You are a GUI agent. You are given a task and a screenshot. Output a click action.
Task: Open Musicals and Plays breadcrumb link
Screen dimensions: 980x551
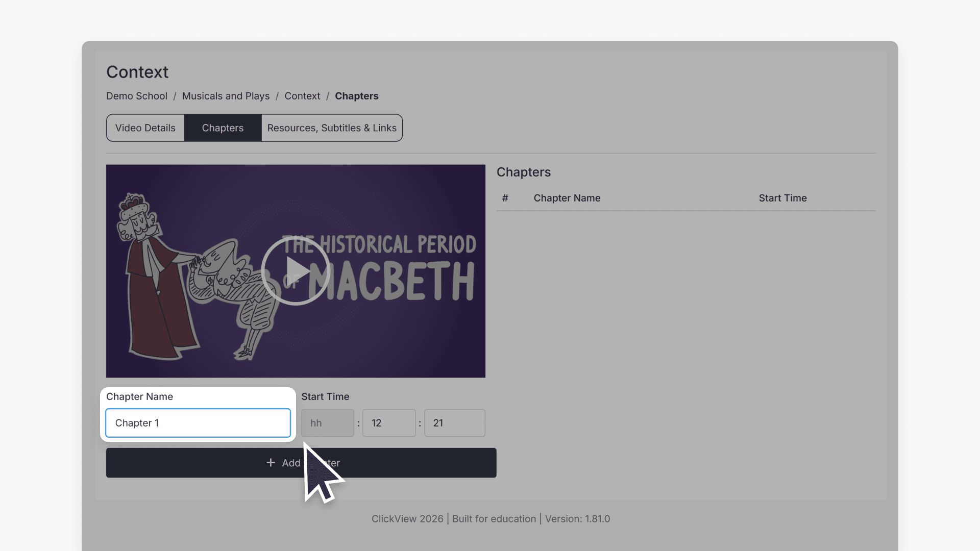click(226, 96)
